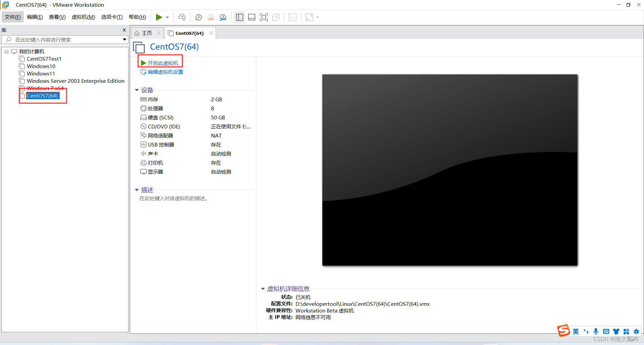Open the 查看(V) menu
644x345 pixels.
pyautogui.click(x=57, y=17)
